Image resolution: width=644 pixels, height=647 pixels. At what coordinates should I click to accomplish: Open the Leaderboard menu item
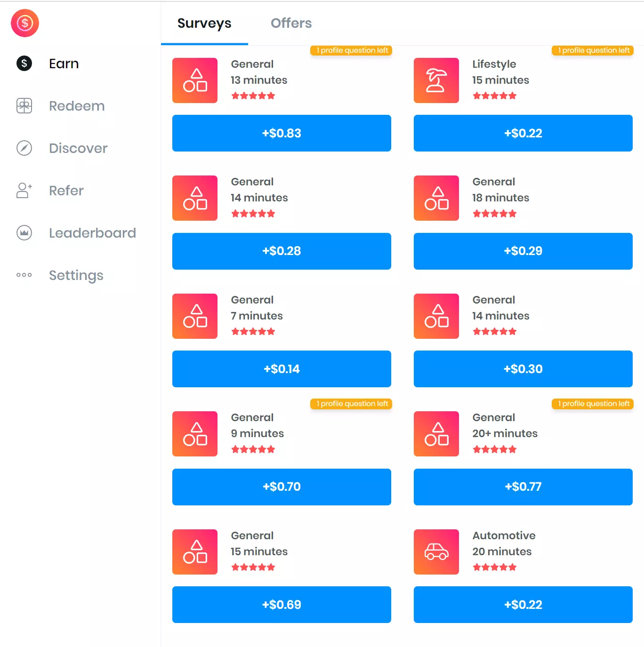tap(92, 233)
